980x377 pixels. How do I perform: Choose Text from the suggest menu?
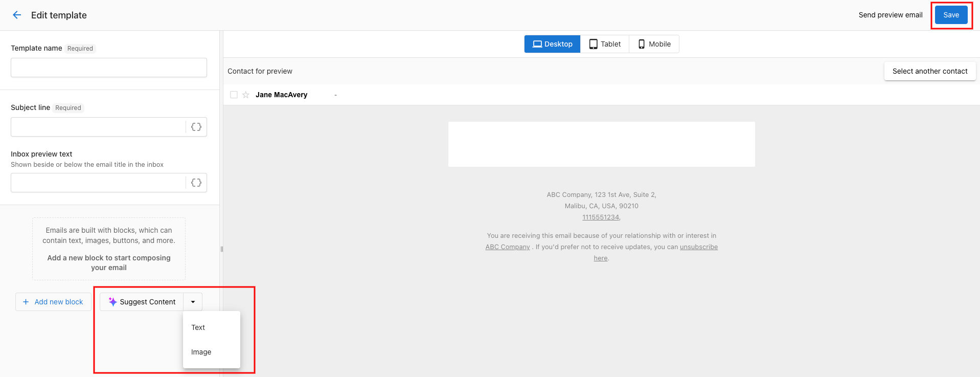point(198,327)
